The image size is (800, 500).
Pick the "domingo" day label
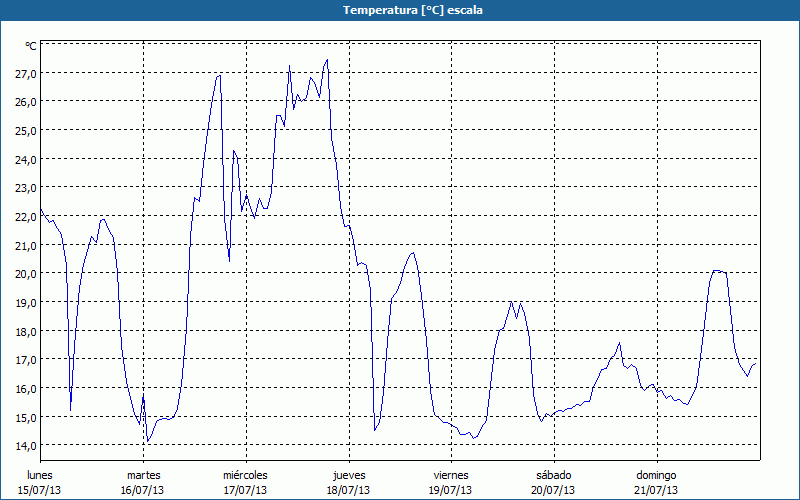pos(656,475)
